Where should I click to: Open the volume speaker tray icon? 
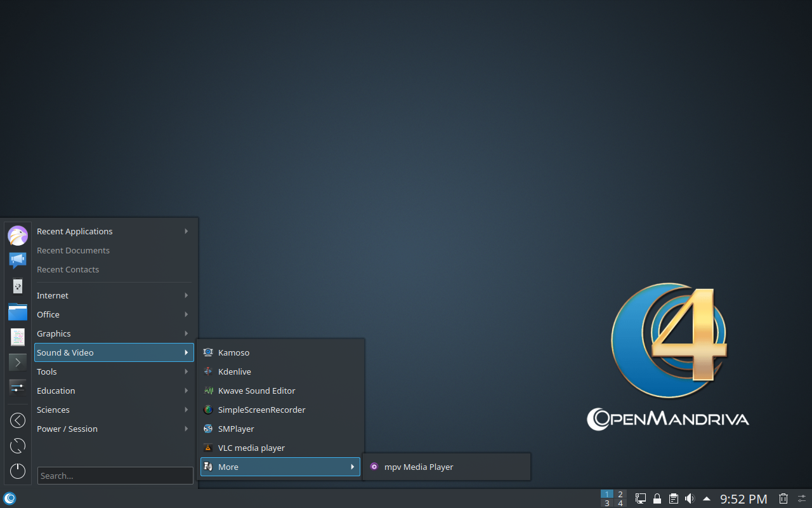tap(690, 498)
